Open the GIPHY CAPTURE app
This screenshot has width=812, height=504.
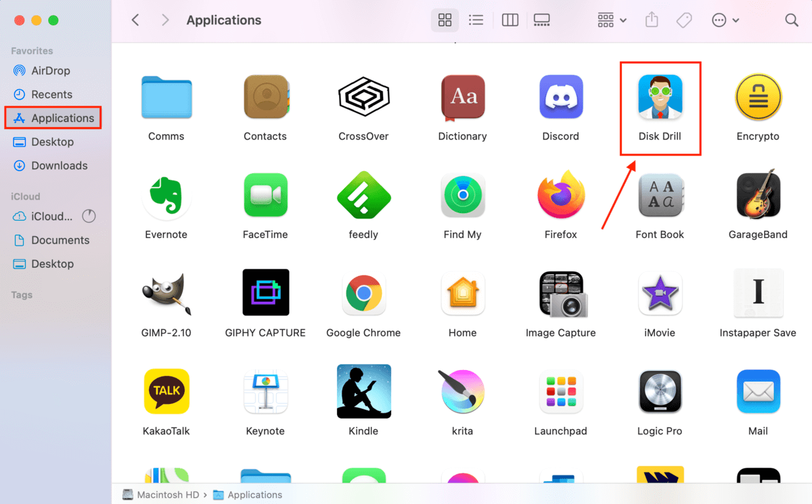pyautogui.click(x=266, y=292)
